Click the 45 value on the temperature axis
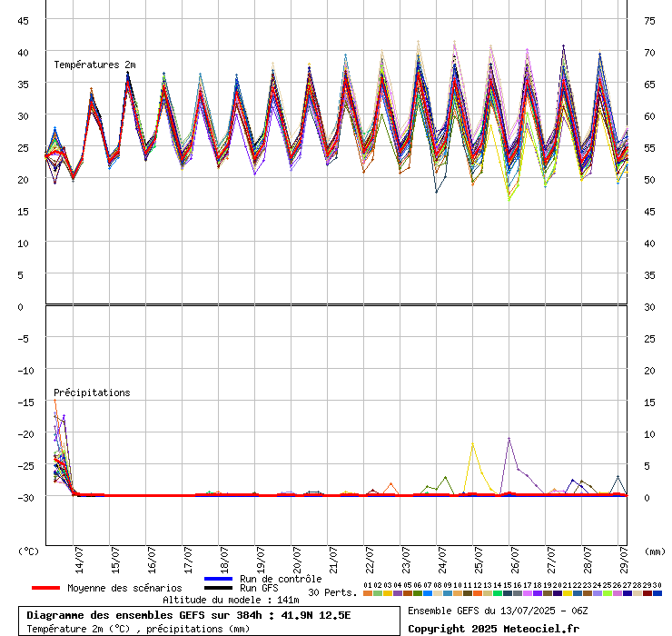 click(23, 21)
